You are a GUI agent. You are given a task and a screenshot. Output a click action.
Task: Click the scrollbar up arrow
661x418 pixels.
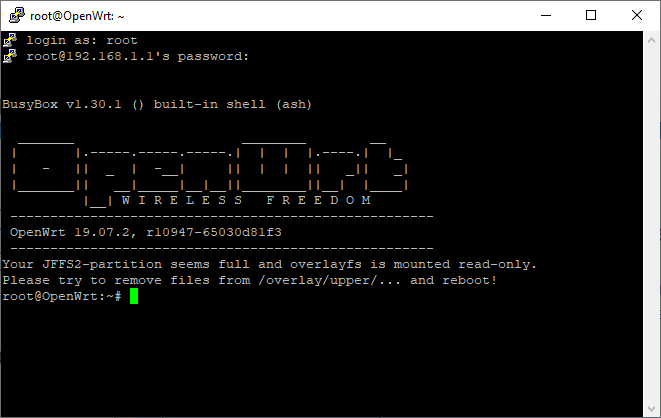point(651,40)
